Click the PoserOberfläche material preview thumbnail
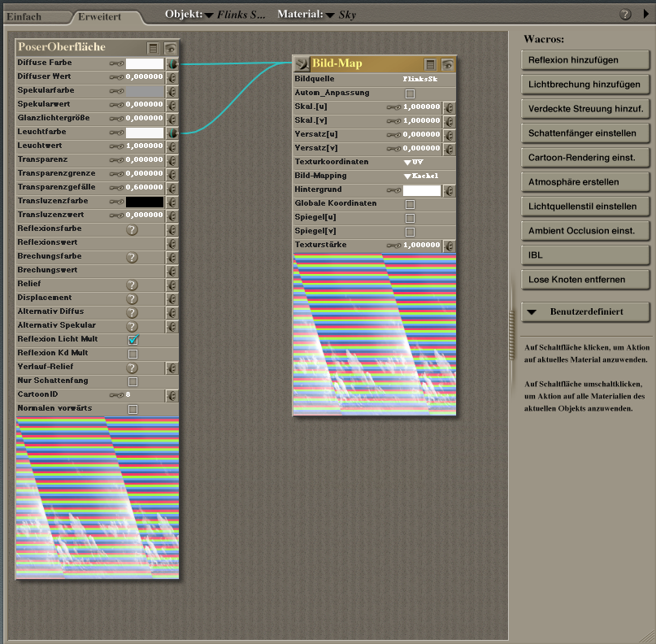 [x=98, y=498]
